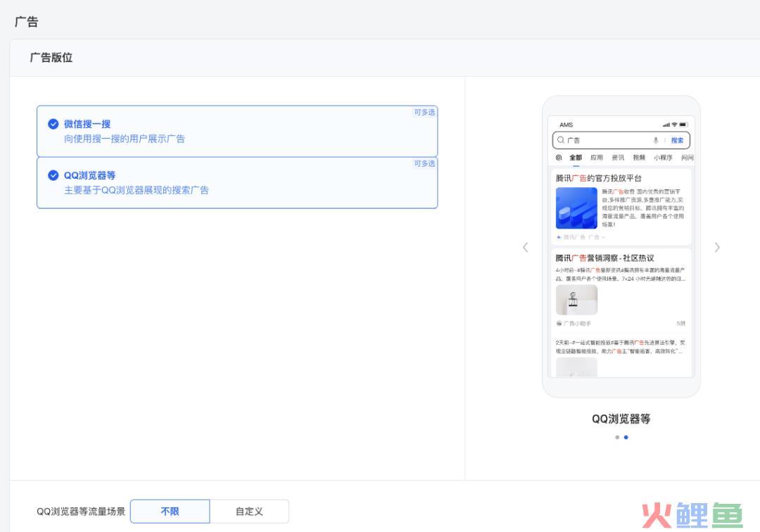Click the 广告版位 section header

(51, 58)
